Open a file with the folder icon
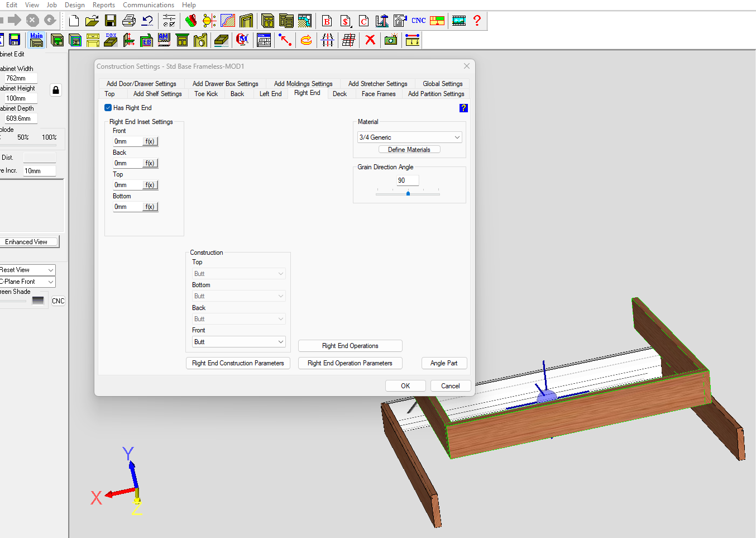The width and height of the screenshot is (756, 538). [92, 21]
